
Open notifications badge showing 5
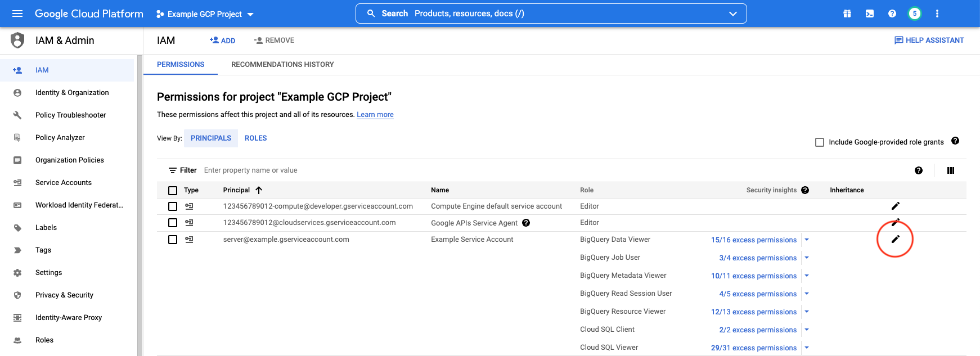[x=915, y=13]
